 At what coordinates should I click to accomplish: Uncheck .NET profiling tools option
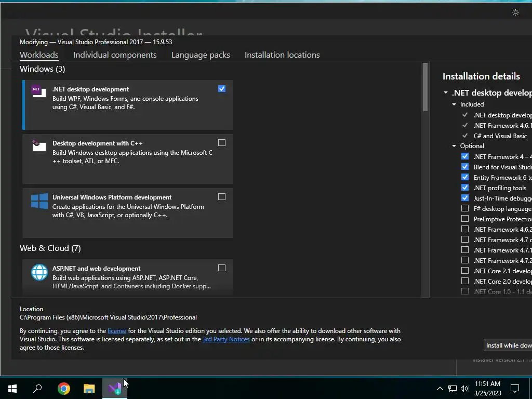465,188
